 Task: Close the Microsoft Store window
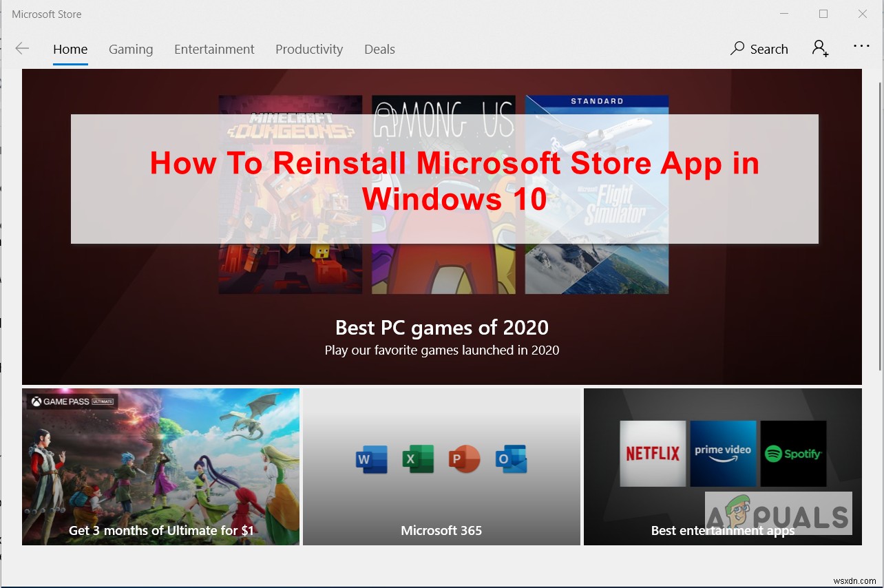tap(863, 14)
